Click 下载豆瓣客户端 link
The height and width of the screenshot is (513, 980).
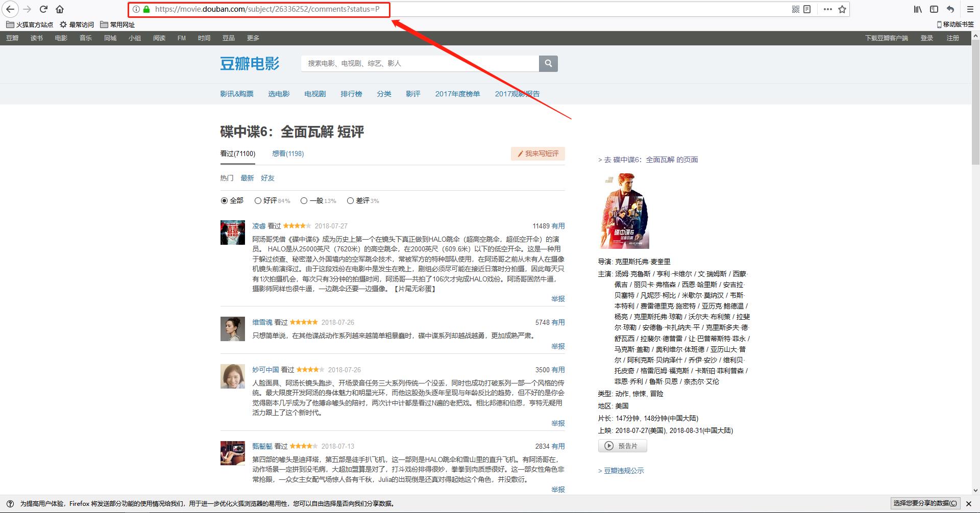click(x=886, y=38)
